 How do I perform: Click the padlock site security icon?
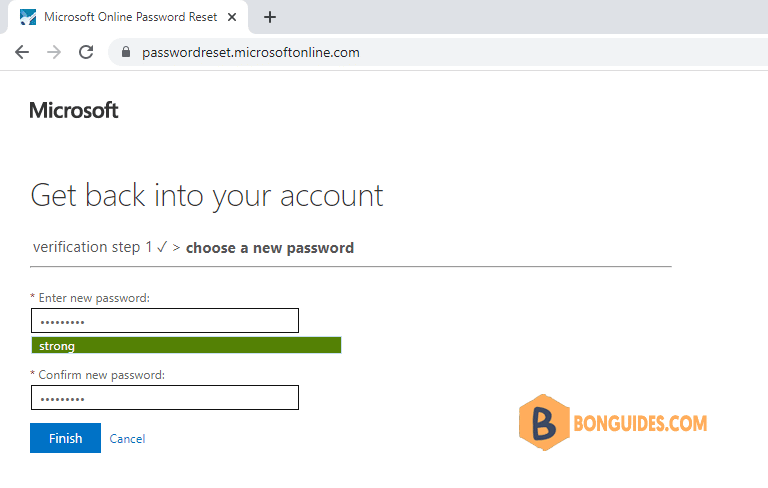(x=126, y=52)
